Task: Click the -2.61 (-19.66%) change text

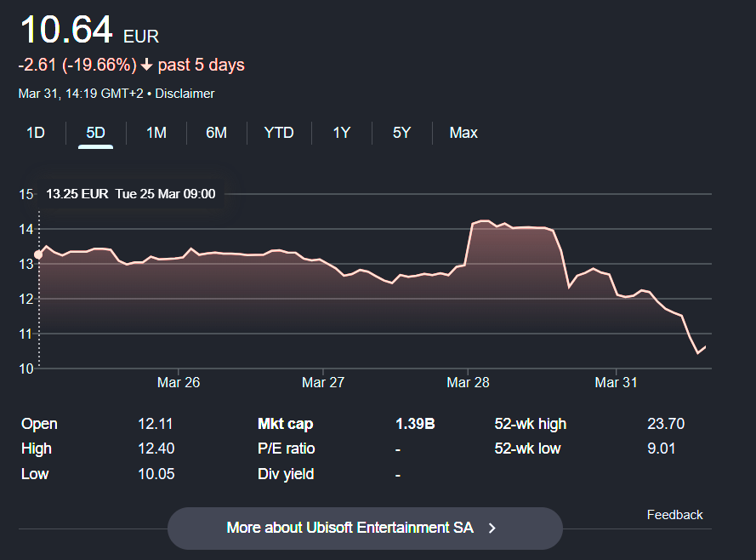Action: [x=77, y=66]
